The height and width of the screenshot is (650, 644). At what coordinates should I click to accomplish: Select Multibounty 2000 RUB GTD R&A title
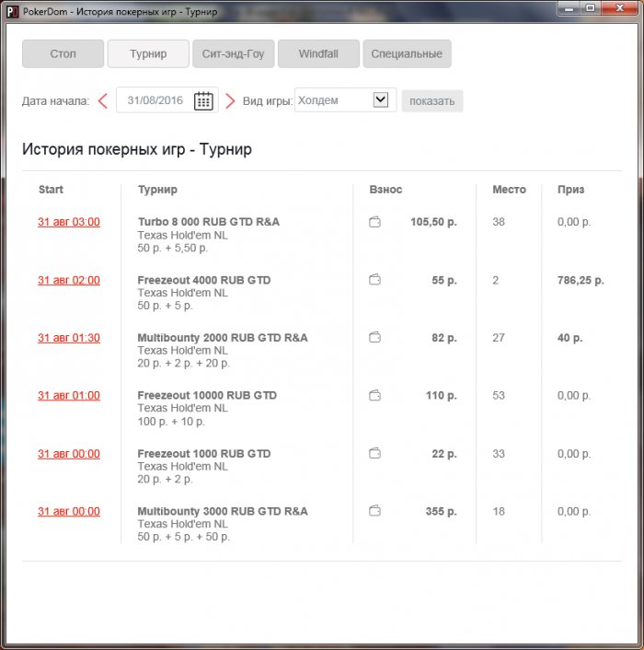click(x=223, y=338)
